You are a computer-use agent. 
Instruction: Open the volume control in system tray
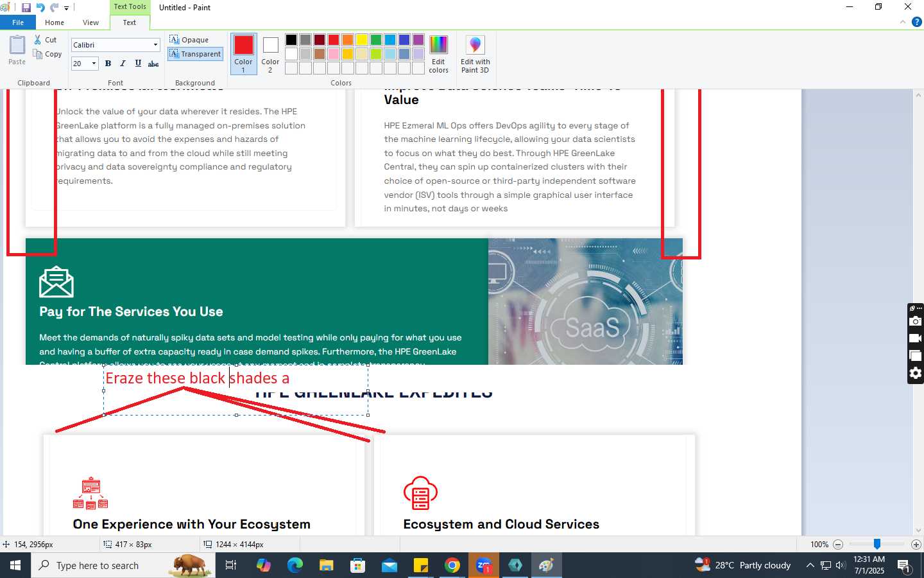click(x=841, y=565)
